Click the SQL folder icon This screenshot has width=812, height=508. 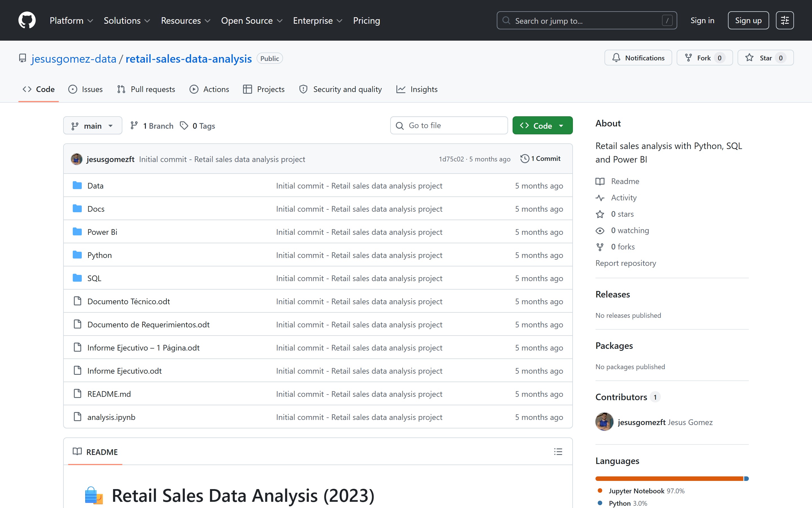[x=77, y=278]
